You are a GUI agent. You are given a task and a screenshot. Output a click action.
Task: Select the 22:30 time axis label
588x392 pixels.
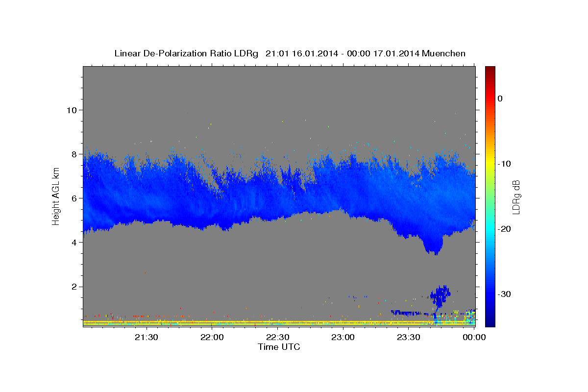click(277, 337)
